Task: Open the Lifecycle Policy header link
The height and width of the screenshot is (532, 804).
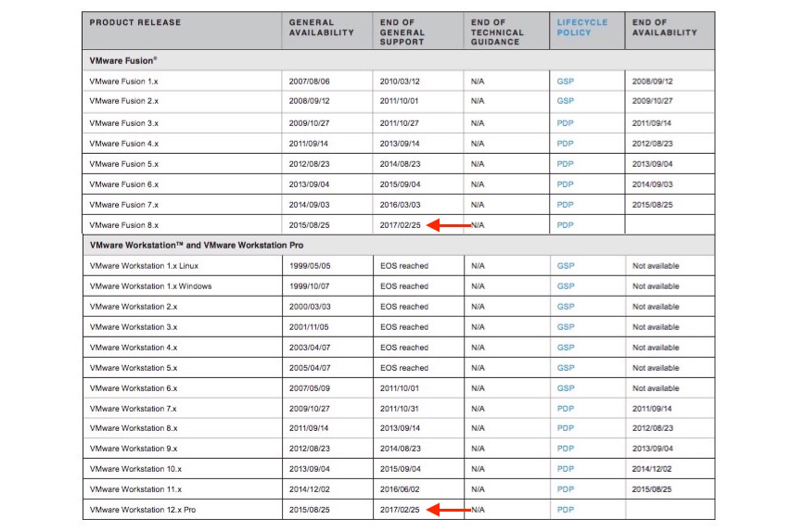Action: pyautogui.click(x=582, y=27)
